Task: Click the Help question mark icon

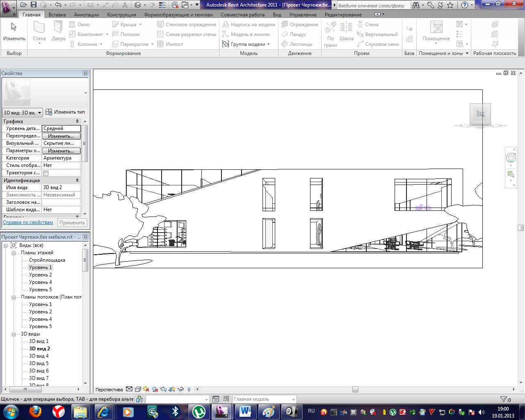Action: pyautogui.click(x=464, y=5)
